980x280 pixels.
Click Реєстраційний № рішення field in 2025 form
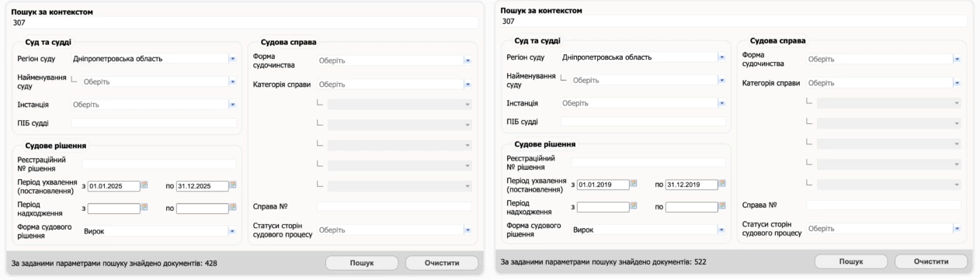159,164
